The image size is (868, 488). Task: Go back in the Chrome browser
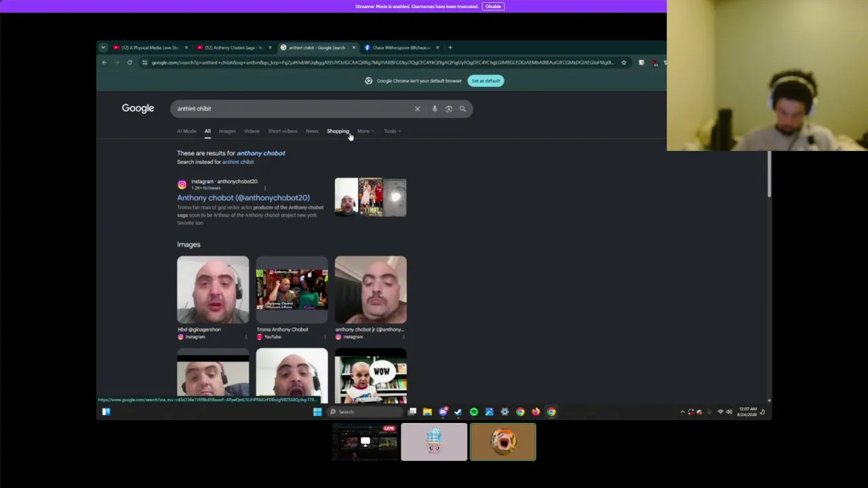(x=104, y=62)
